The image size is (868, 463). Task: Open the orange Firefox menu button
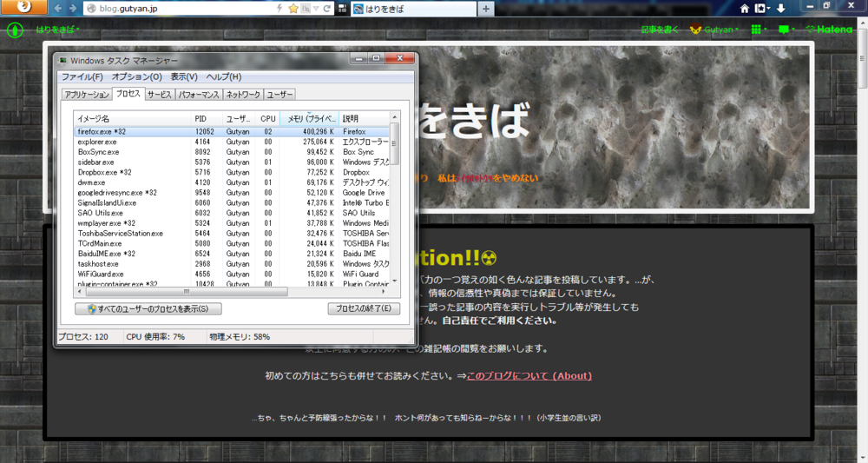23,7
